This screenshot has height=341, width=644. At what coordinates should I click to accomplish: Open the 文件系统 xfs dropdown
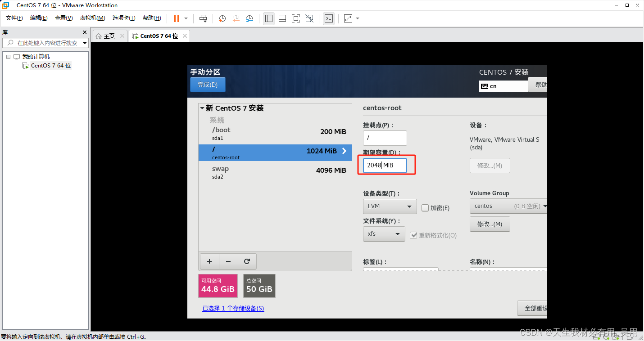(x=384, y=234)
